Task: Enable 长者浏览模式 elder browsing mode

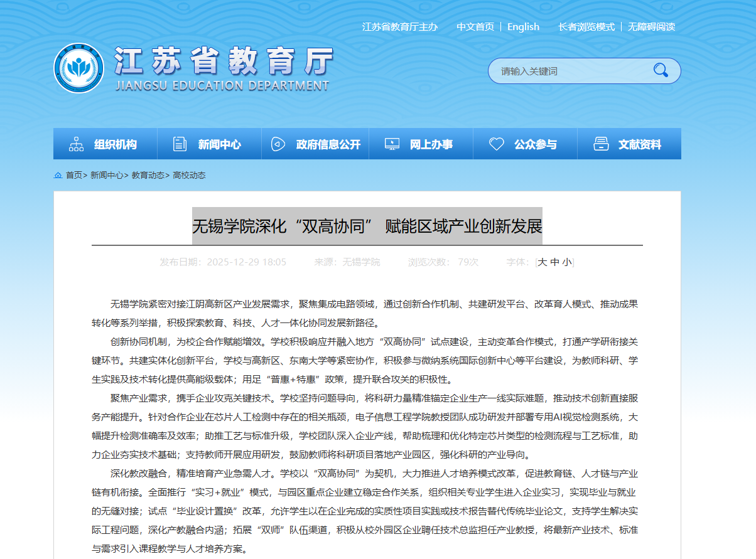Action: click(x=586, y=26)
